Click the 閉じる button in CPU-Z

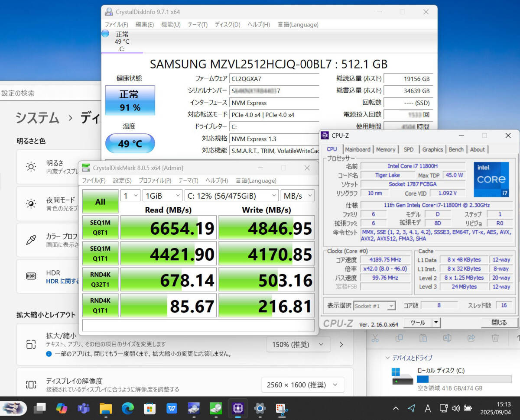coord(499,323)
